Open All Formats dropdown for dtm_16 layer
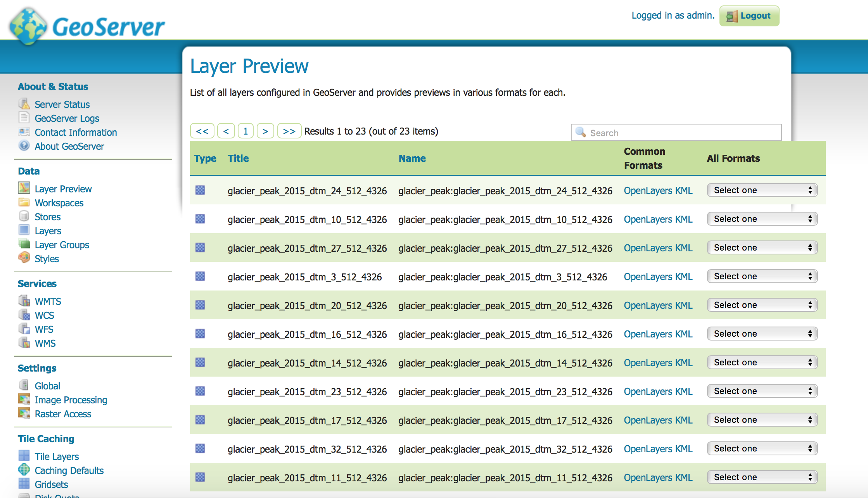The width and height of the screenshot is (868, 498). (x=762, y=334)
